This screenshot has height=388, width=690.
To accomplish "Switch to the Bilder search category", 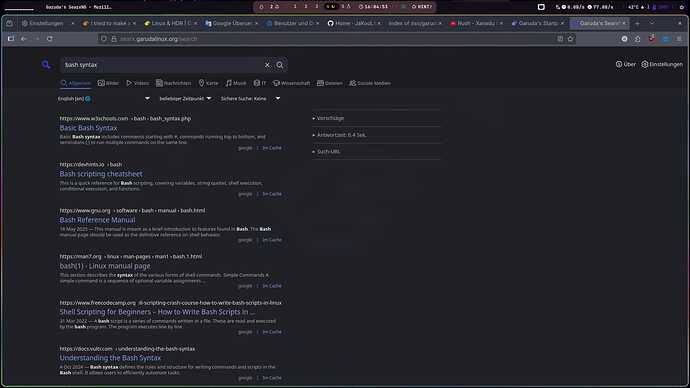I will click(108, 83).
